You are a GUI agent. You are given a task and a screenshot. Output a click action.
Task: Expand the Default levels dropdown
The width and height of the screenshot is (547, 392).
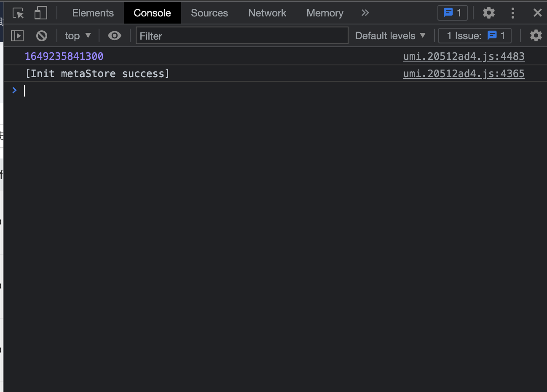point(390,36)
